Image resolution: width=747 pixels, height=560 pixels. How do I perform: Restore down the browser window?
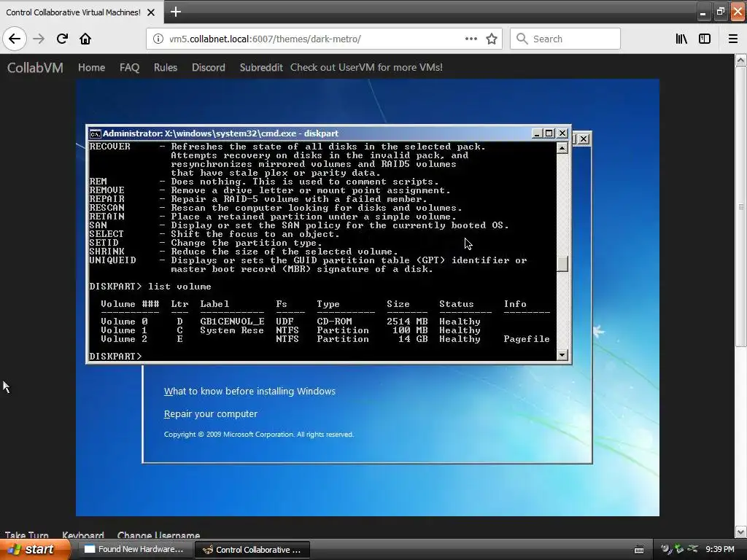click(720, 12)
